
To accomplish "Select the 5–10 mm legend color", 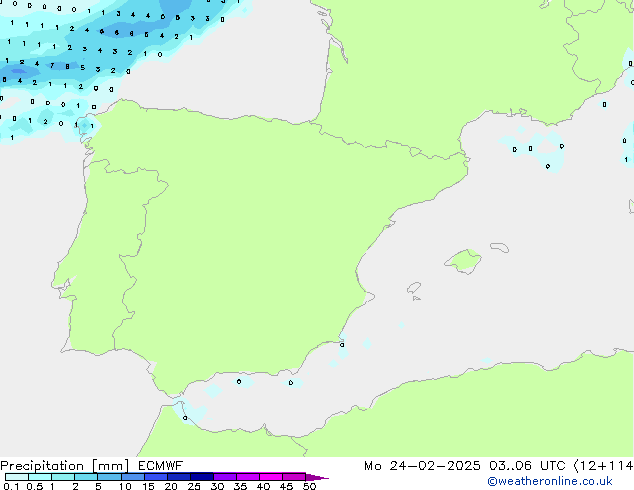I will click(x=109, y=477).
